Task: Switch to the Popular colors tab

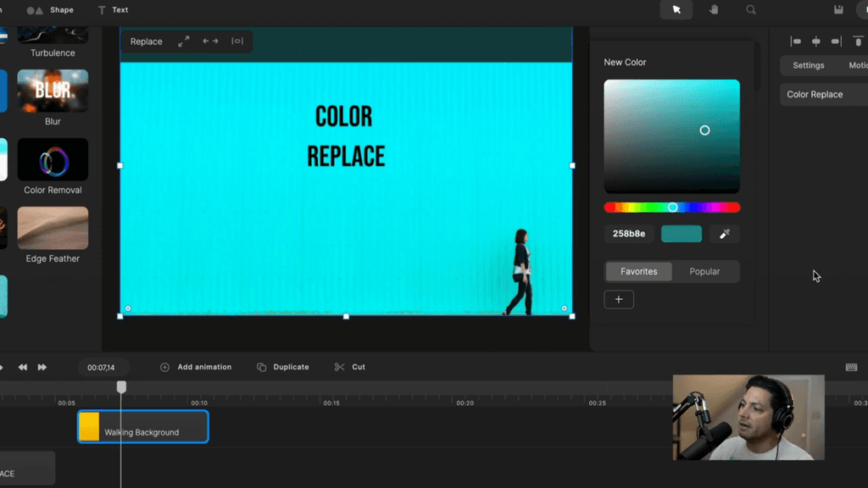Action: (704, 272)
